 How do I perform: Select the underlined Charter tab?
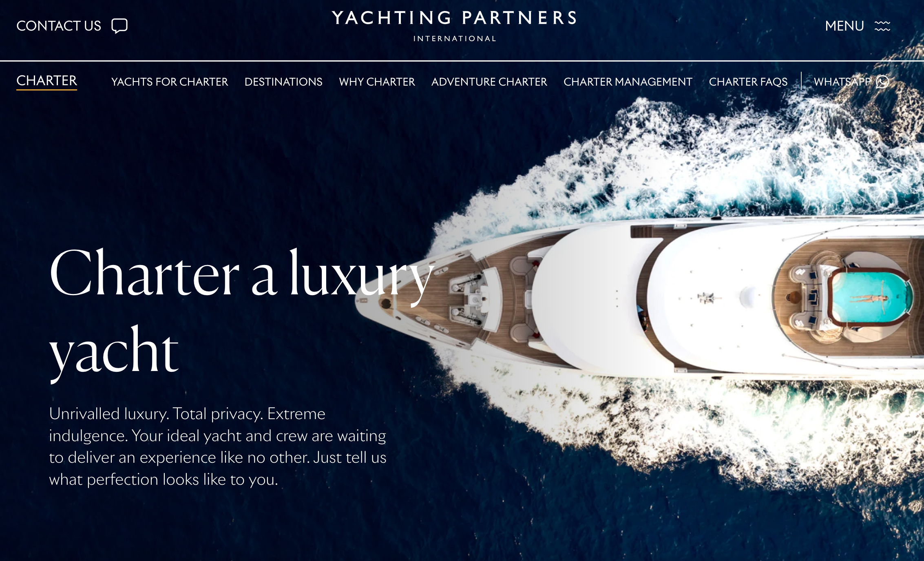coord(46,81)
